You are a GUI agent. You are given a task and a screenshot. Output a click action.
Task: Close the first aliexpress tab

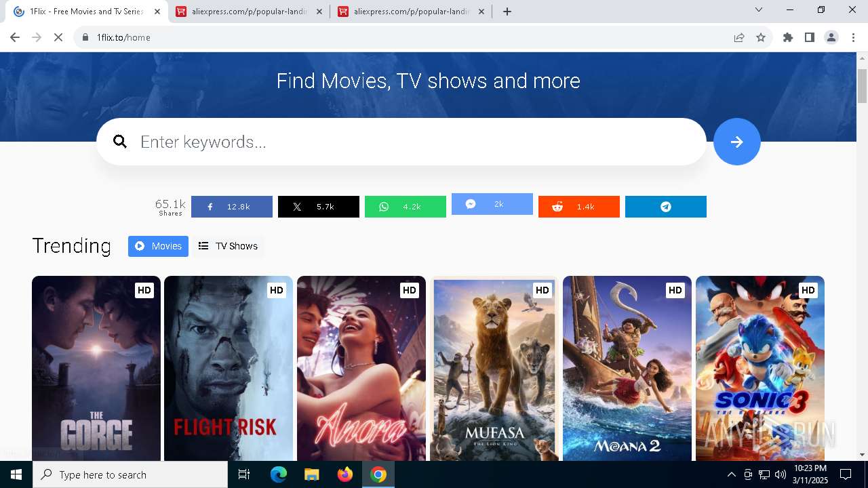click(x=319, y=12)
